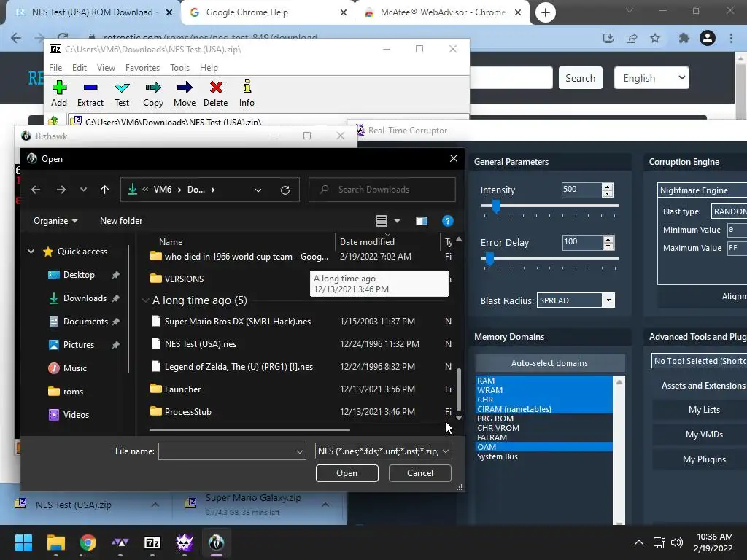Open the Tools menu in 7-Zip

tap(179, 68)
